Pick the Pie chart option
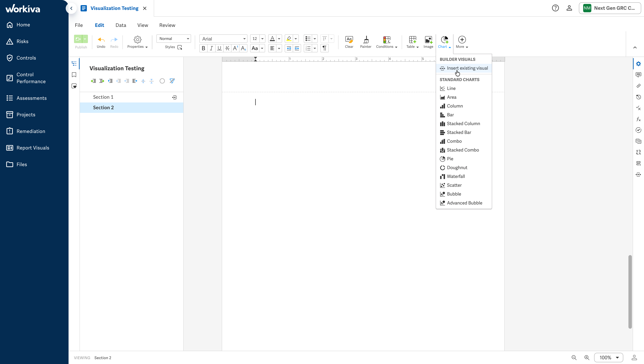 point(464,159)
